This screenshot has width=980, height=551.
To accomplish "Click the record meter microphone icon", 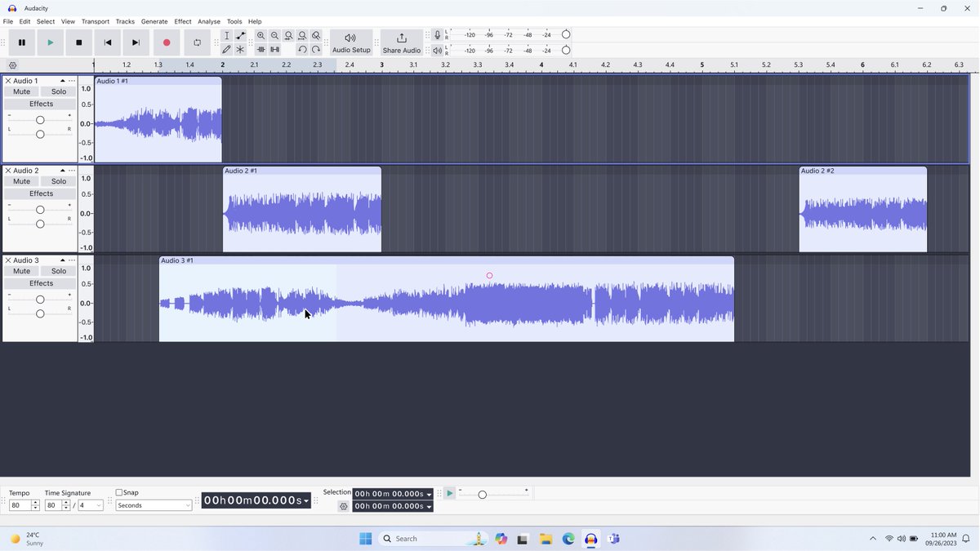I will pyautogui.click(x=438, y=35).
